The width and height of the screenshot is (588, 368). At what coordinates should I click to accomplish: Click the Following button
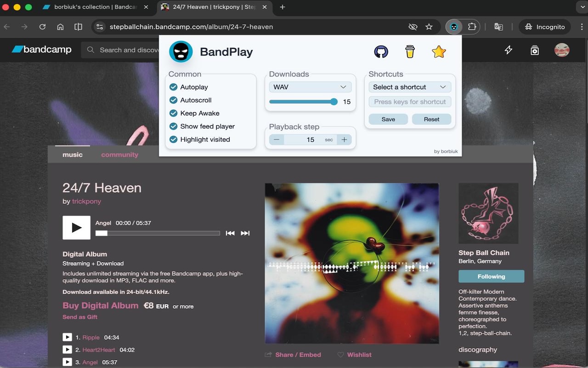[491, 276]
